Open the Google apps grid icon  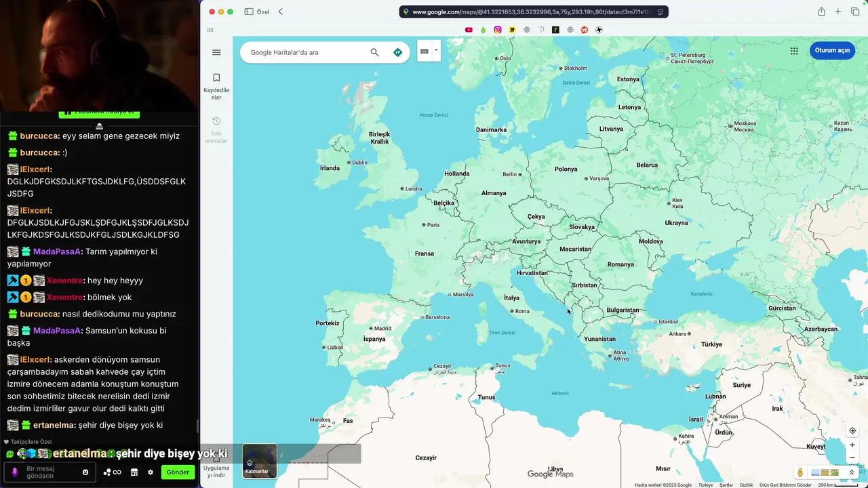(794, 51)
